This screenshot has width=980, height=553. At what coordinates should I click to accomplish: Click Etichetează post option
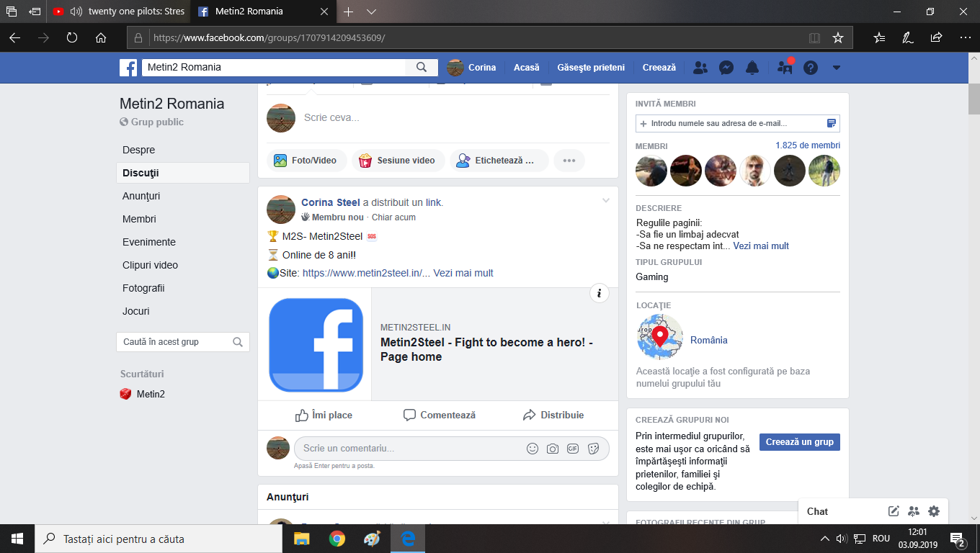coord(499,161)
